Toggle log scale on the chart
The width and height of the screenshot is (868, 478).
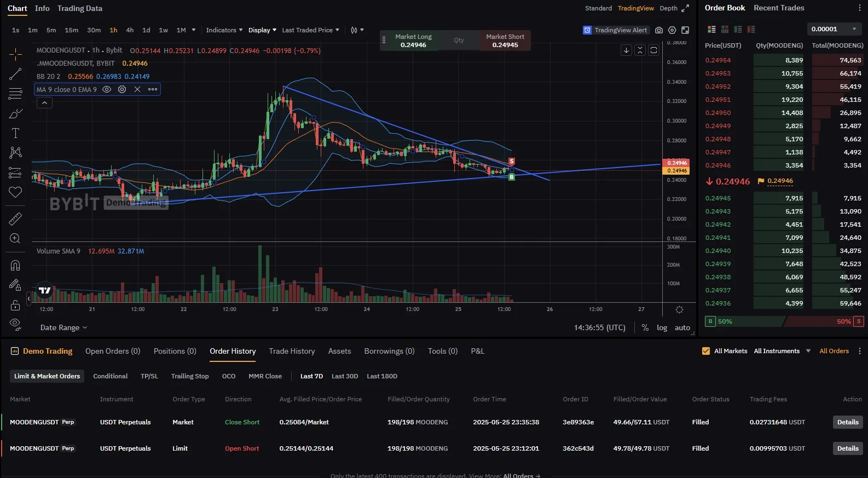(662, 327)
